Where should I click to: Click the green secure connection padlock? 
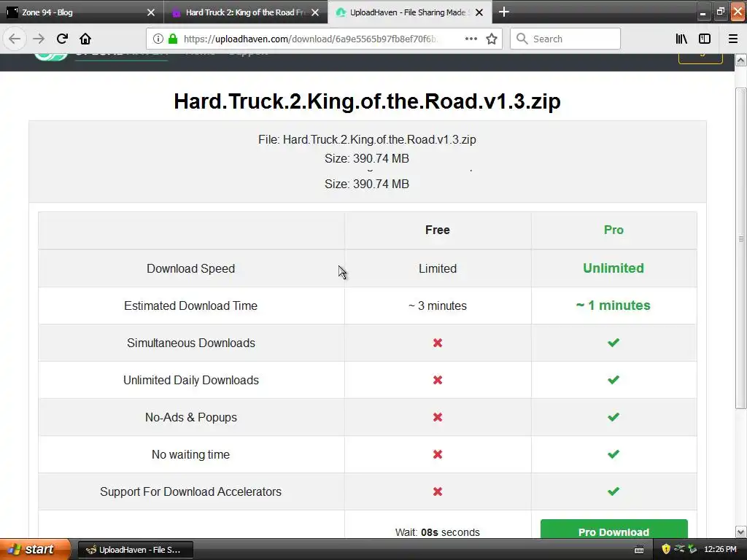tap(173, 39)
